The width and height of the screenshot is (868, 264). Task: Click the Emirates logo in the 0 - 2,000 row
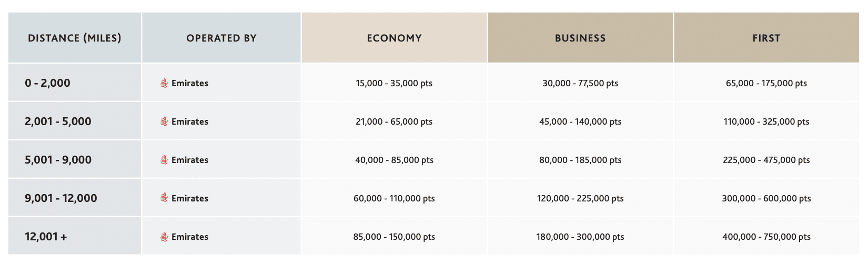(164, 83)
